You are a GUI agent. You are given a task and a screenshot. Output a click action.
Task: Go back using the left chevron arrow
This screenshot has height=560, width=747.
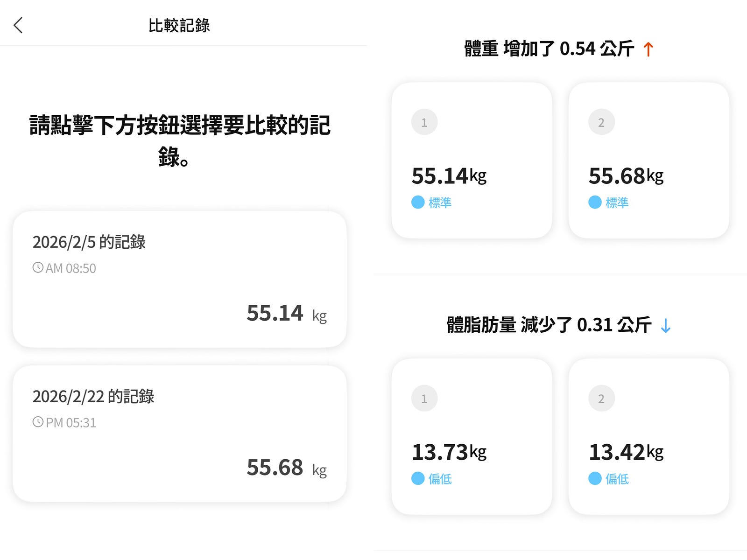[18, 25]
